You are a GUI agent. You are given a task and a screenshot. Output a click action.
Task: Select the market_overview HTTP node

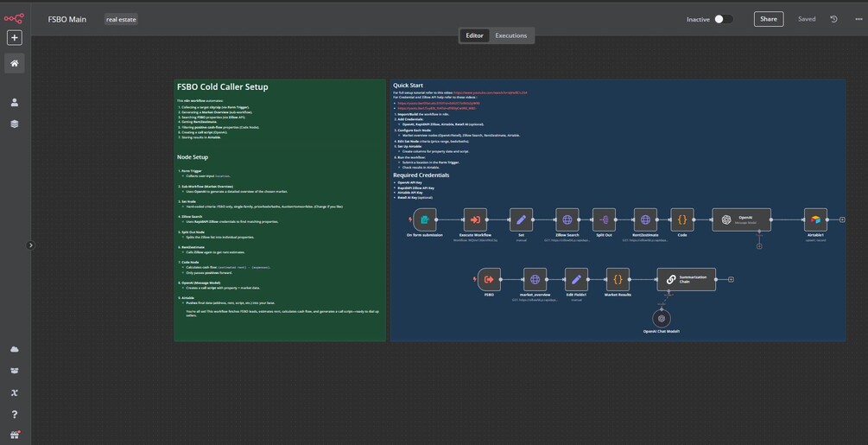coord(535,279)
